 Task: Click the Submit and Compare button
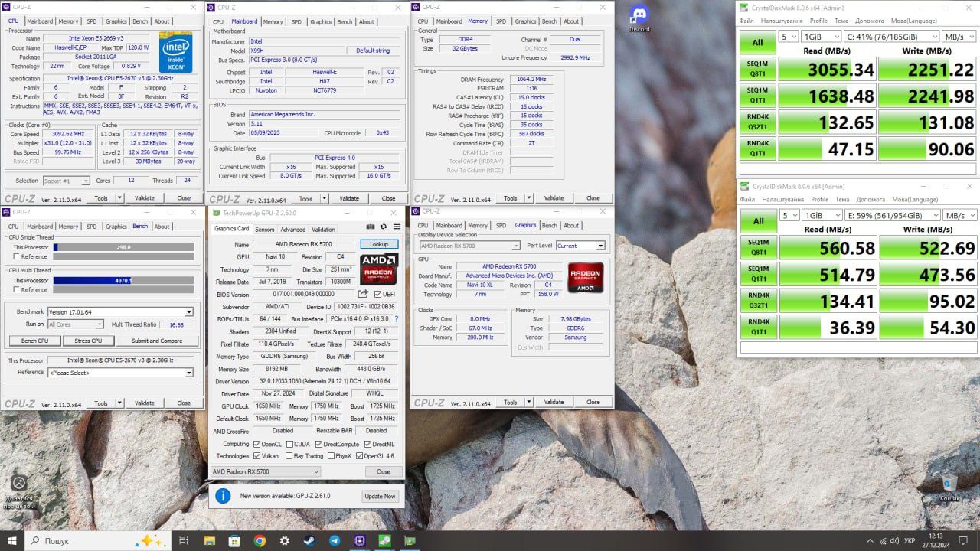tap(157, 341)
